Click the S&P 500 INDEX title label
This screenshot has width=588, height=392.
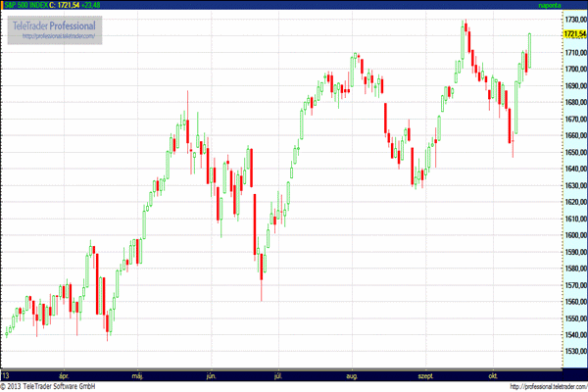point(27,5)
